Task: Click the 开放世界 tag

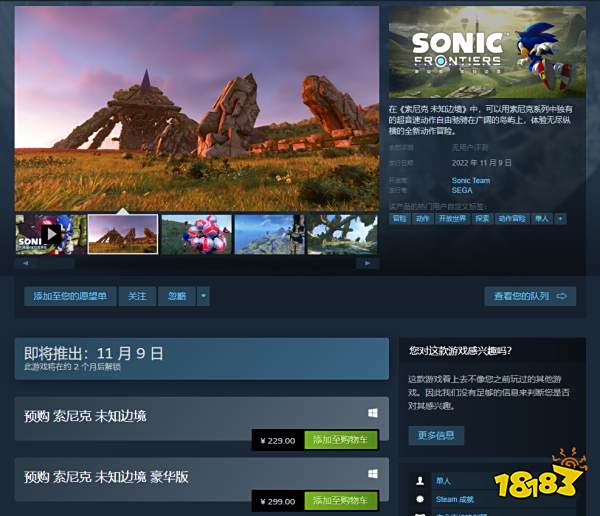Action: click(x=452, y=219)
